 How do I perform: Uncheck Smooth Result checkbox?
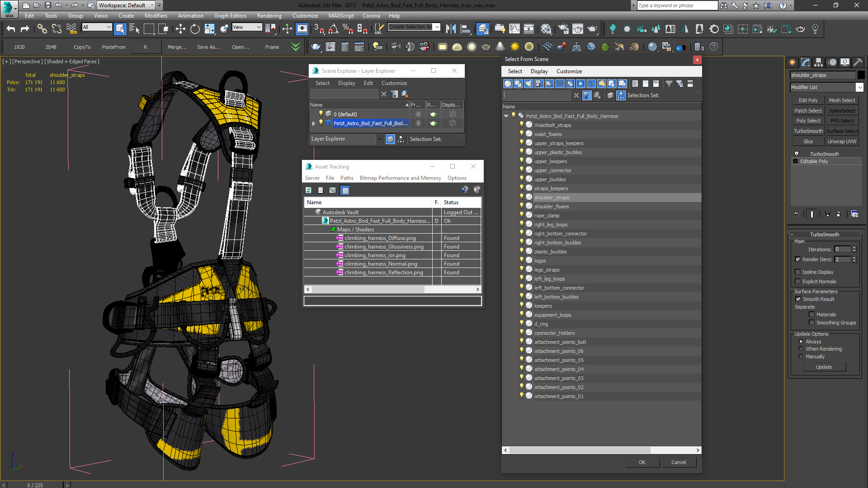pos(798,299)
